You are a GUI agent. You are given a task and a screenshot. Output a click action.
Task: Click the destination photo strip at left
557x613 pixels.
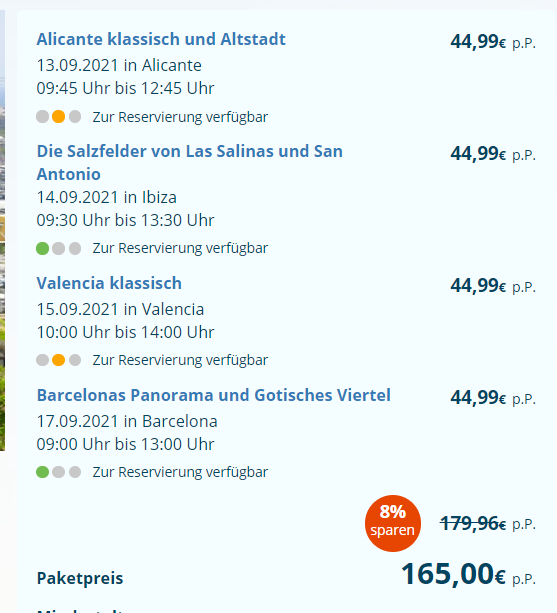2,231
